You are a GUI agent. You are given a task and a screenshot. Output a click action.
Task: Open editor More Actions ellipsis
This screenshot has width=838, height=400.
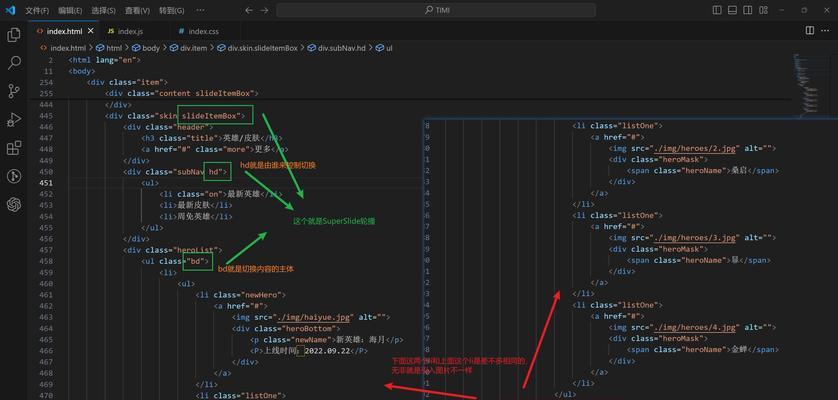pos(826,31)
